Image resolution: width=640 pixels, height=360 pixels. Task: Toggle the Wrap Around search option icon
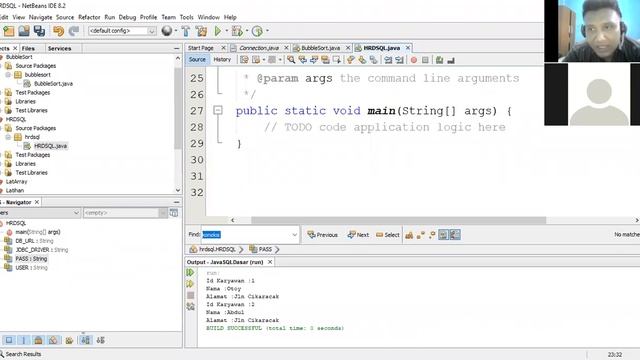455,235
